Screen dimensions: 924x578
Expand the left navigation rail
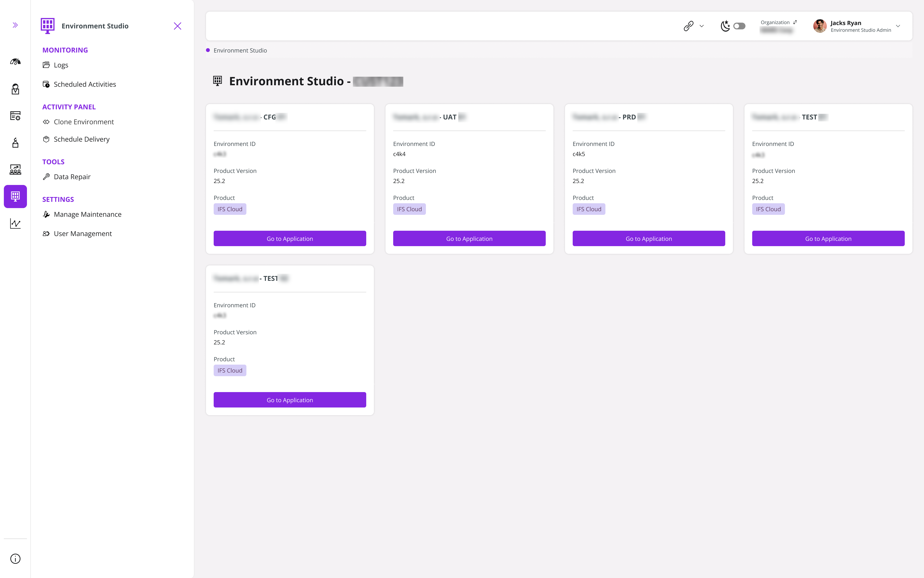(x=15, y=25)
